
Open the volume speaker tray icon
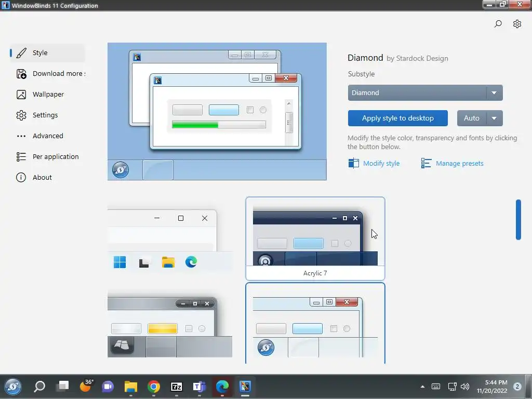tap(465, 387)
